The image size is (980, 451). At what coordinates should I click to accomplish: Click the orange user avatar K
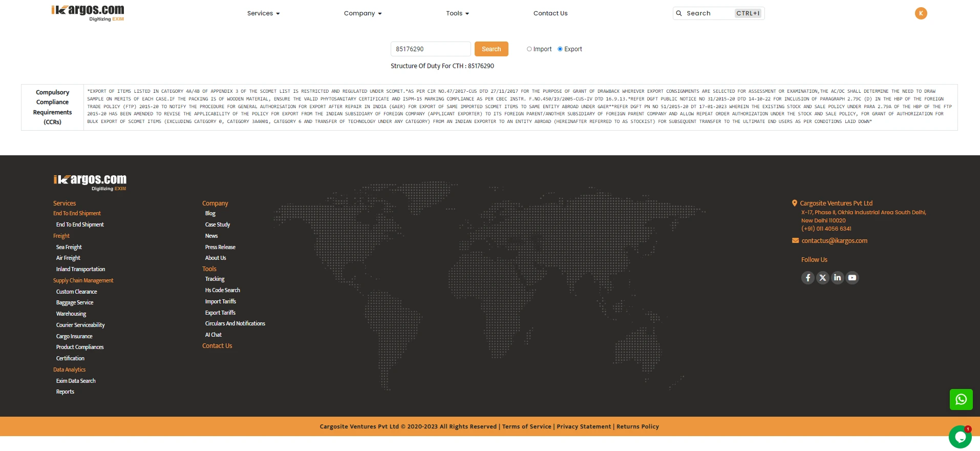click(x=921, y=13)
